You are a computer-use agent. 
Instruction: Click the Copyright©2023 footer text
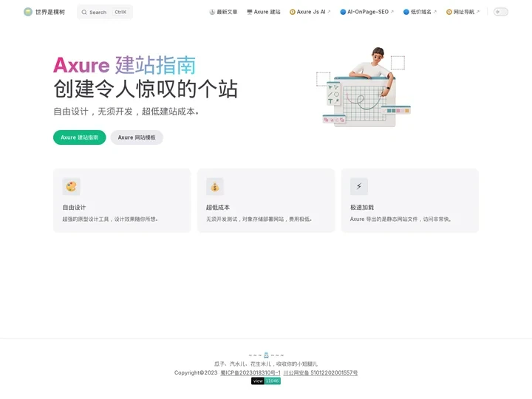(196, 373)
